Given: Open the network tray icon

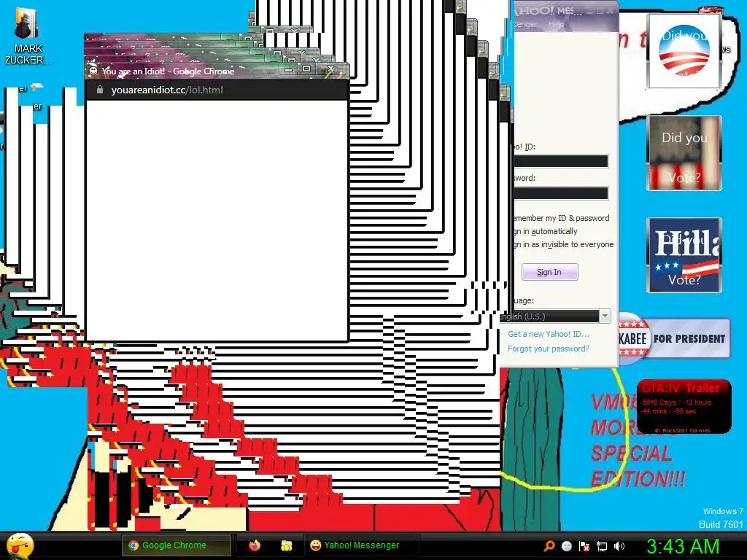Looking at the screenshot, I should [602, 546].
